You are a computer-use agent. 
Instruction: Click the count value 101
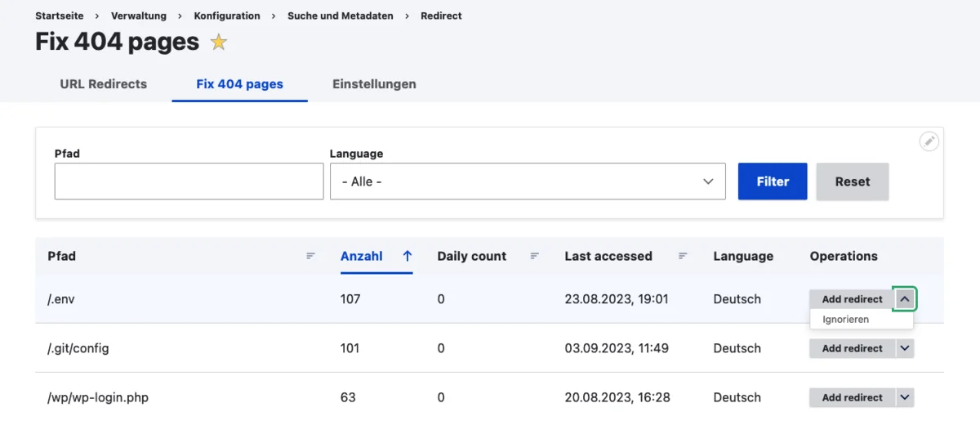350,348
